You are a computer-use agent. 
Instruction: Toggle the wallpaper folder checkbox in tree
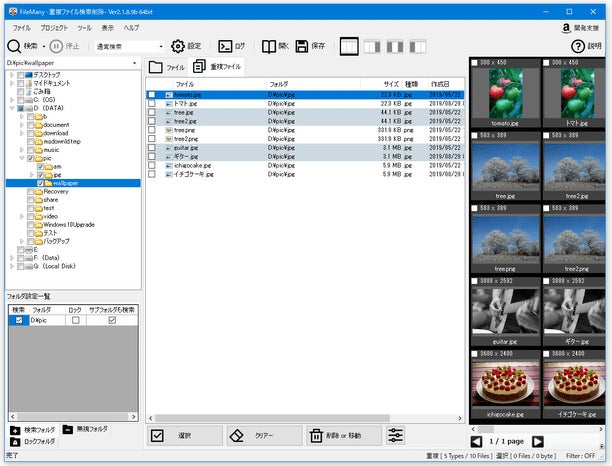pyautogui.click(x=40, y=183)
